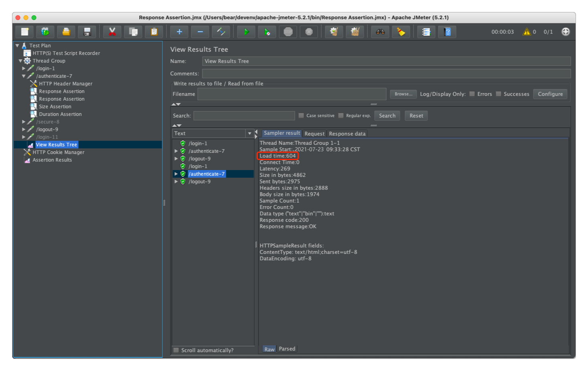Start test with no pauses icon

click(x=267, y=32)
